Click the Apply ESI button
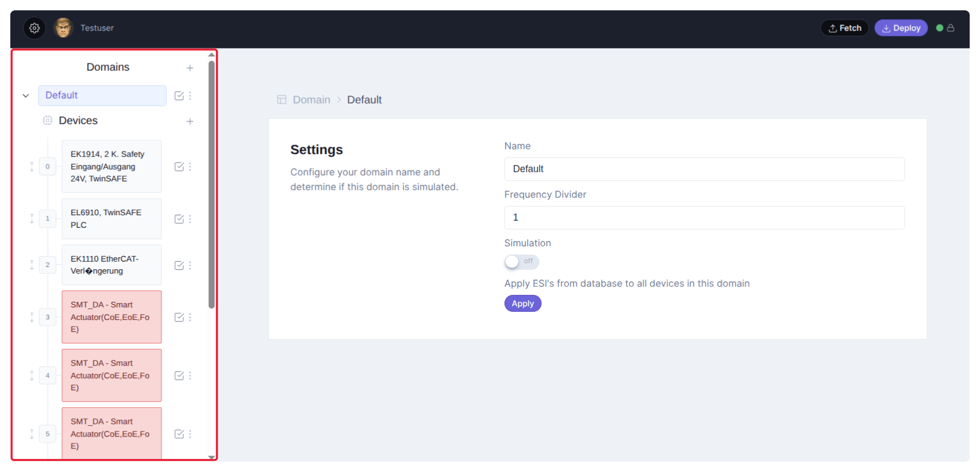 [522, 304]
